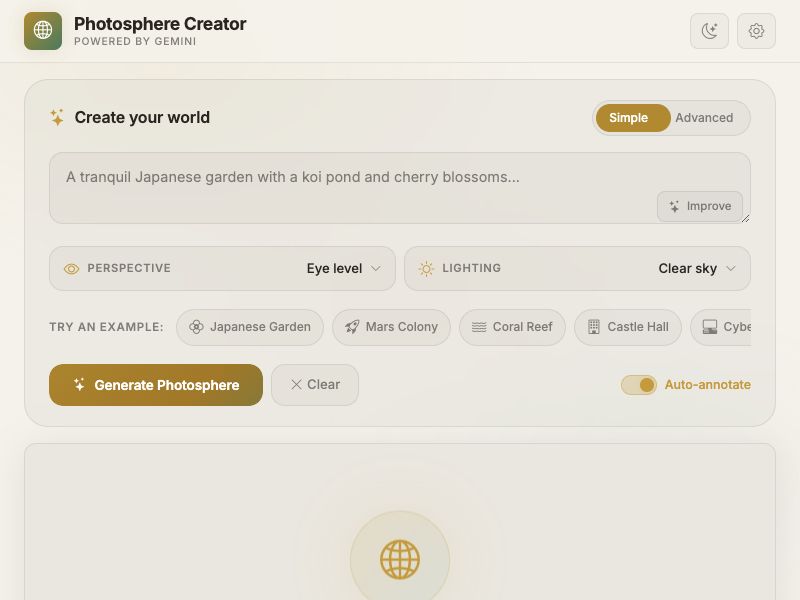Switch to Advanced mode

tap(704, 117)
